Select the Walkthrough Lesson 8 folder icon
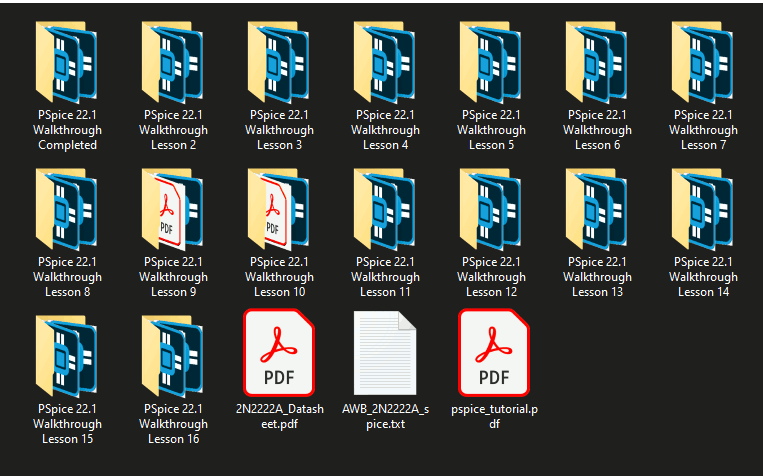 pyautogui.click(x=67, y=209)
